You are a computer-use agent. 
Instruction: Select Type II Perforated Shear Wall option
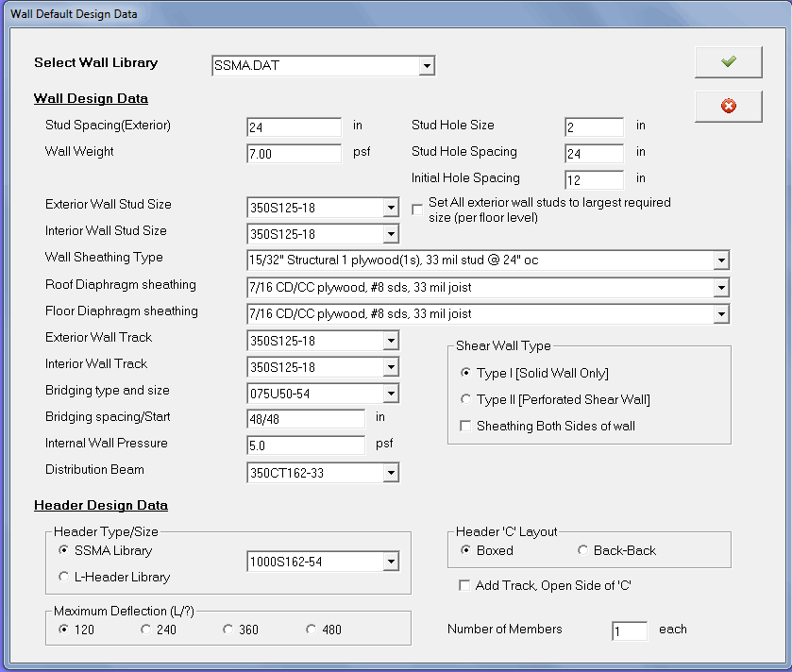465,400
